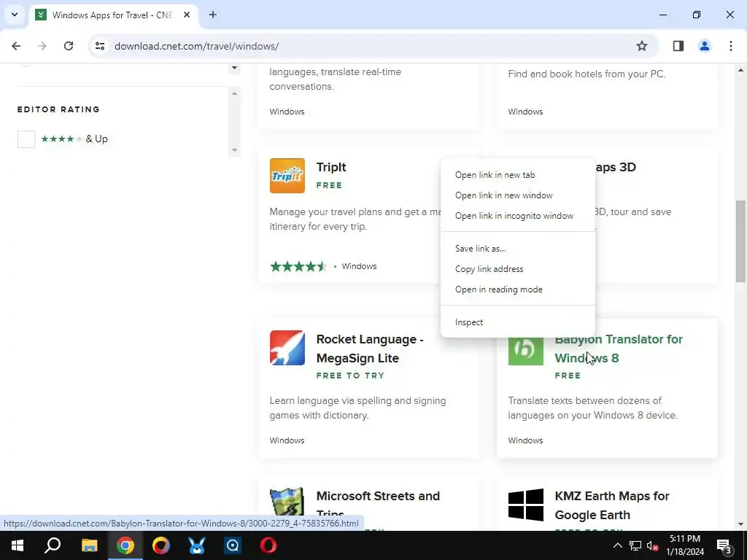Click the page scrollbar thumb
747x560 pixels.
pyautogui.click(x=740, y=241)
